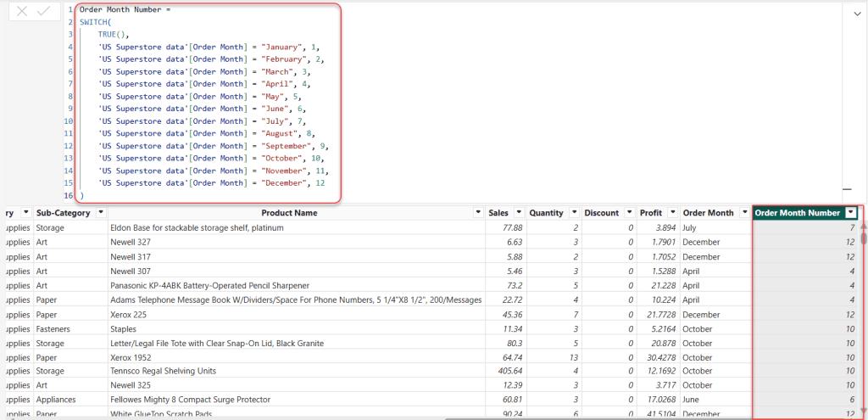Cancel the formula with the X icon
The width and height of the screenshot is (868, 420).
(22, 11)
